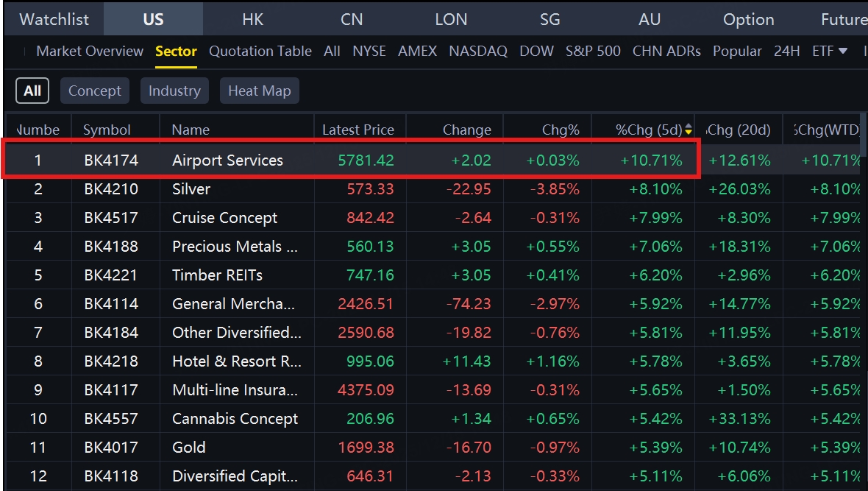868x491 pixels.
Task: Open CHN ADRs listing
Action: point(666,52)
